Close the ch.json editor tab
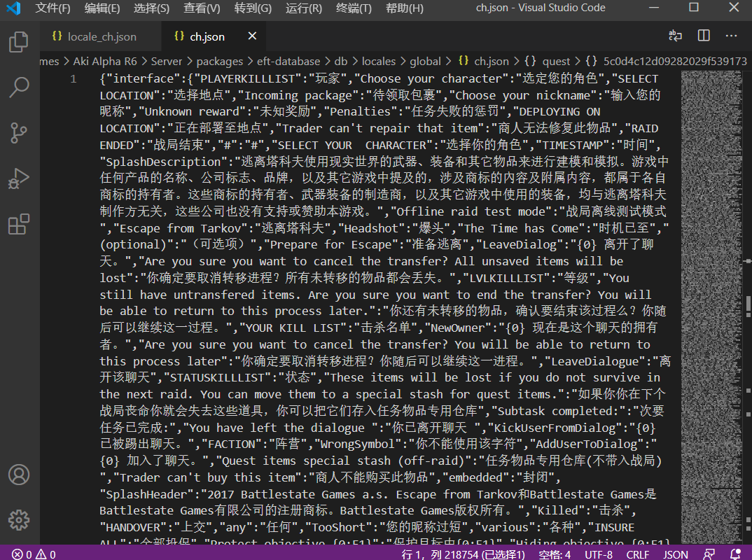752x560 pixels. pyautogui.click(x=252, y=36)
